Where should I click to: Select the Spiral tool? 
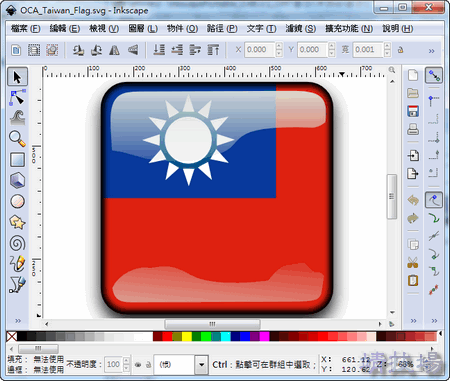pyautogui.click(x=17, y=243)
